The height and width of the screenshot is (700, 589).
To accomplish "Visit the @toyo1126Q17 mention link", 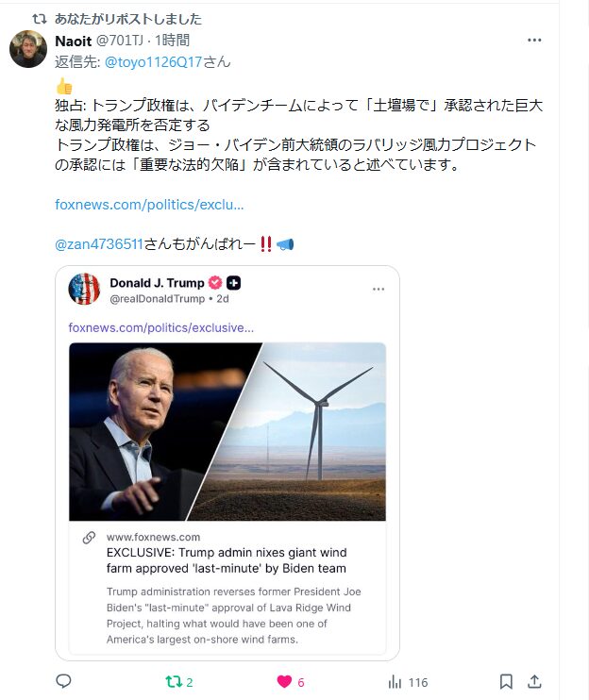I will [x=153, y=62].
